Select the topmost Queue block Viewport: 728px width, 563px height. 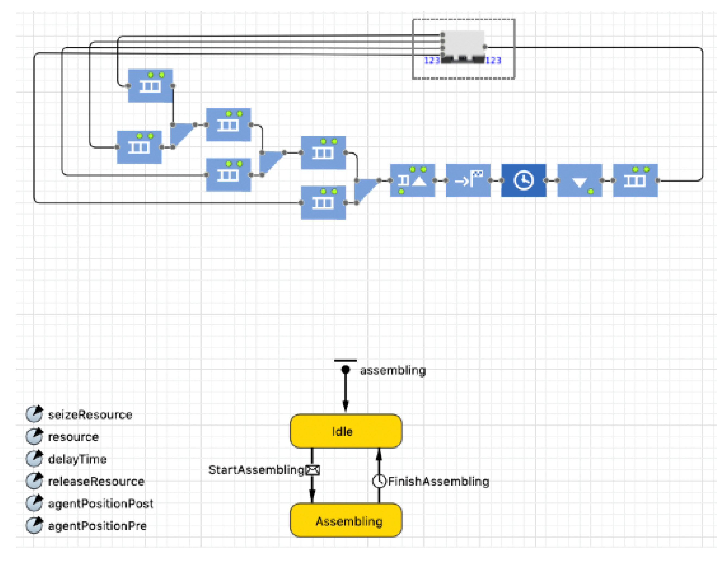pyautogui.click(x=150, y=86)
